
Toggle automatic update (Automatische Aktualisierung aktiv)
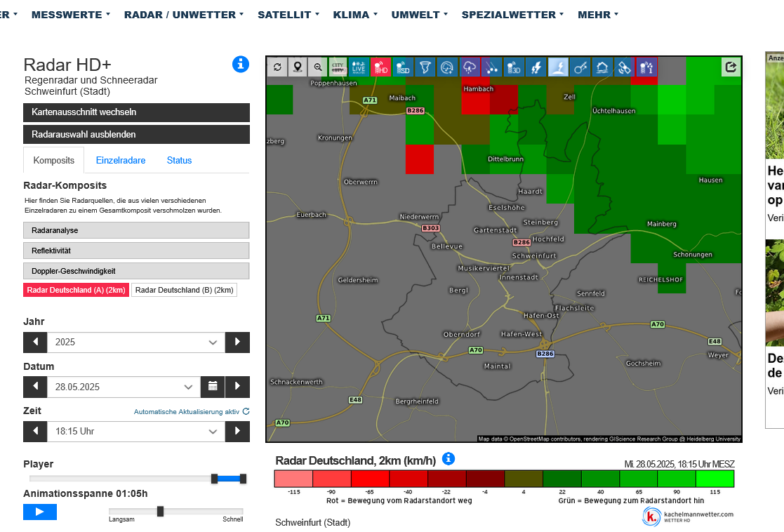192,412
